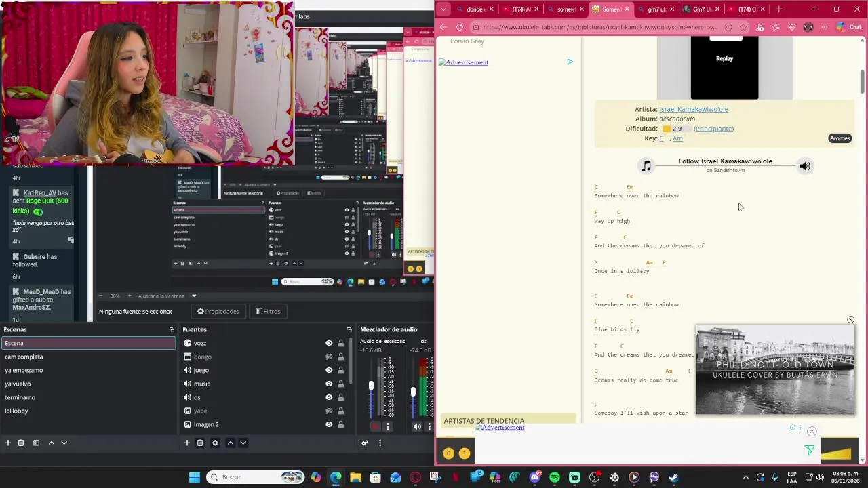
Task: Open browser profile avatar
Action: pos(808,27)
